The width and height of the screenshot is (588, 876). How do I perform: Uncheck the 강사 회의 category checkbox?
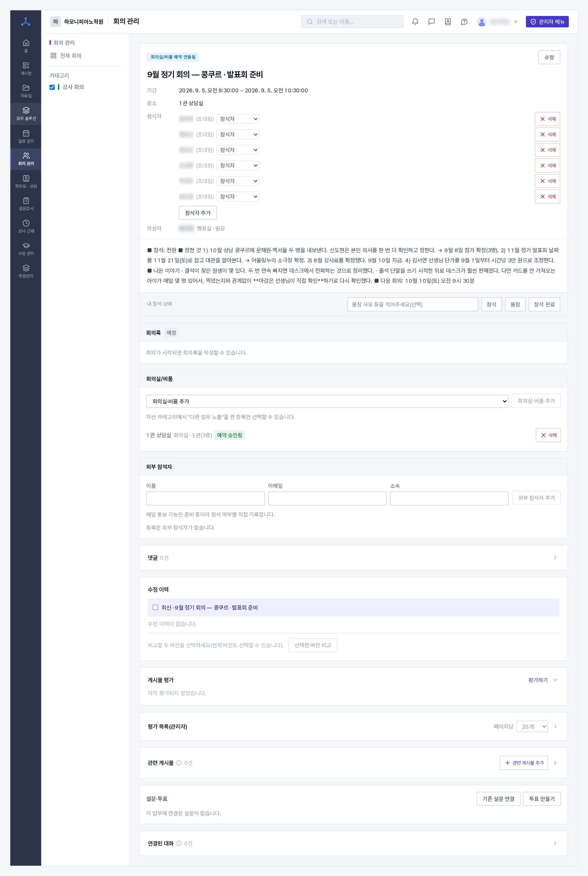pyautogui.click(x=52, y=87)
